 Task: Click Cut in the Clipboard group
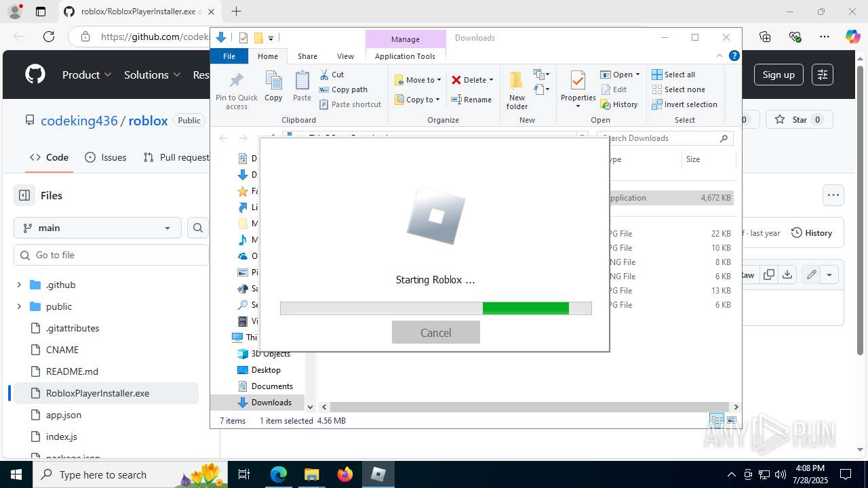coord(332,75)
